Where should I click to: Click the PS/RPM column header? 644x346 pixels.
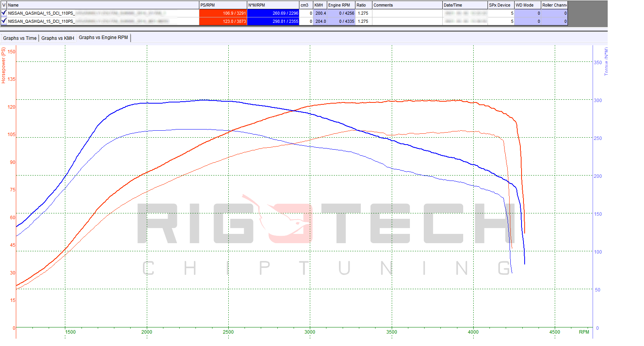(223, 5)
